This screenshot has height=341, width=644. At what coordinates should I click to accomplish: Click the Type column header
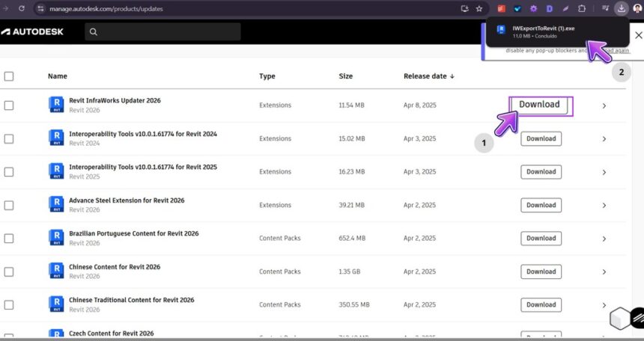267,76
